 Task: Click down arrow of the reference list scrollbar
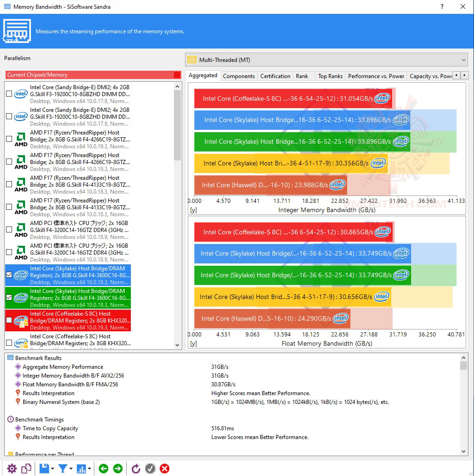(x=178, y=345)
